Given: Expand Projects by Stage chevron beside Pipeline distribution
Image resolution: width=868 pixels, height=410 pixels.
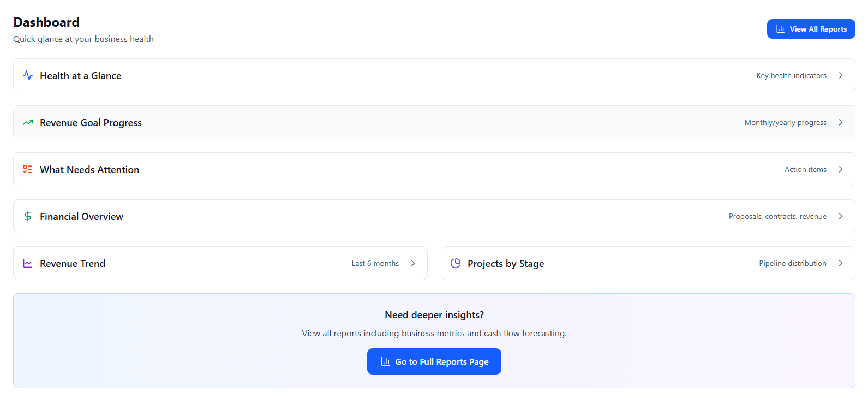Looking at the screenshot, I should point(841,263).
